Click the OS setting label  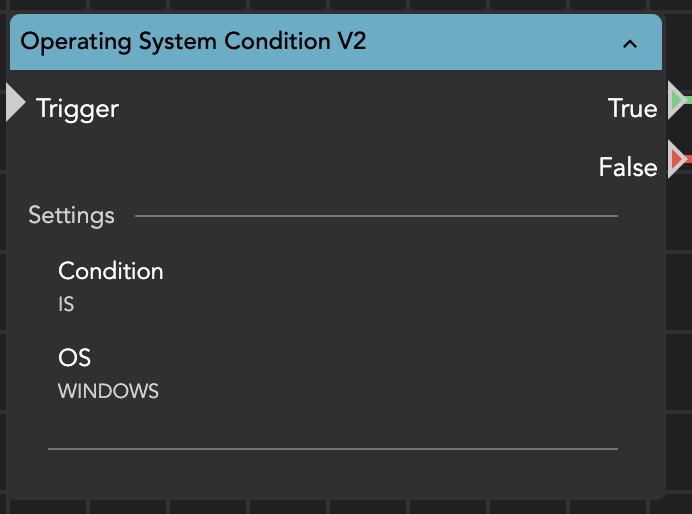[74, 357]
